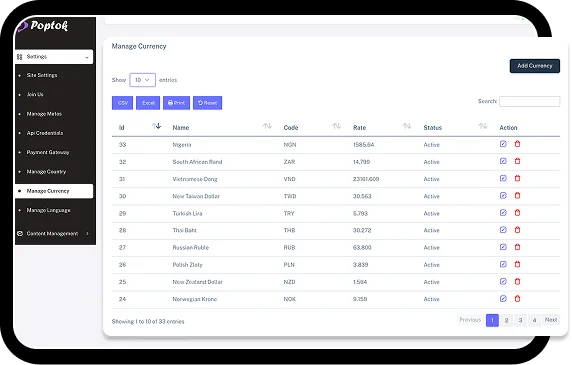Click the Next pagination button
Viewport: 572px width, 365px height.
click(551, 320)
